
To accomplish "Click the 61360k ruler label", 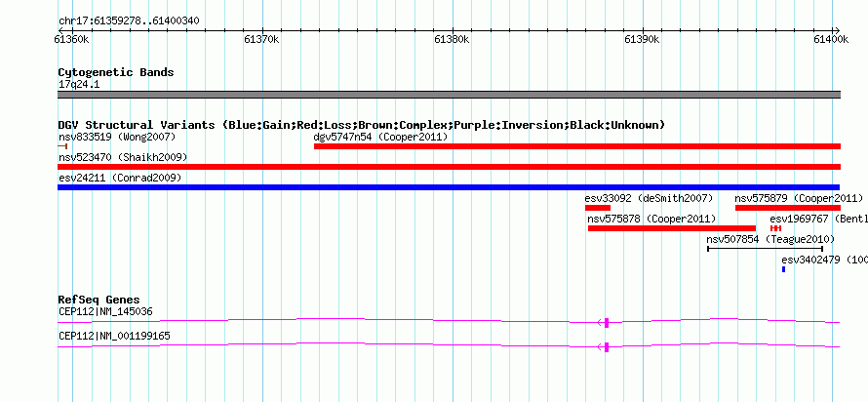I will (72, 39).
